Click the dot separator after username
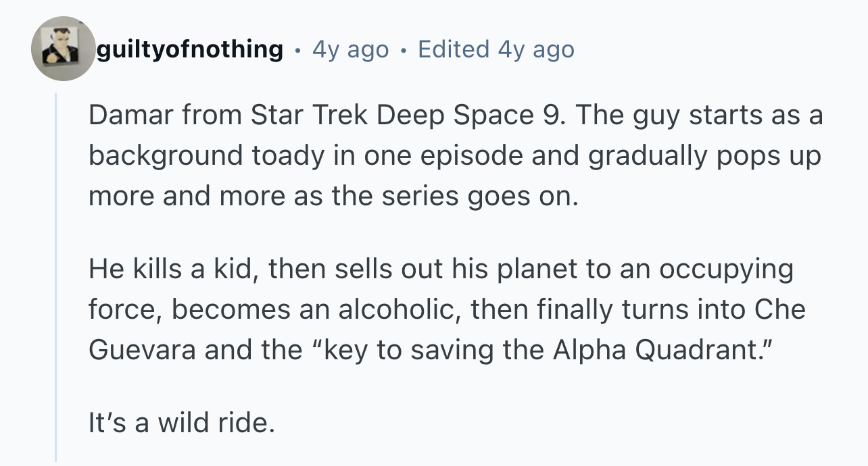The image size is (868, 466). click(x=297, y=50)
